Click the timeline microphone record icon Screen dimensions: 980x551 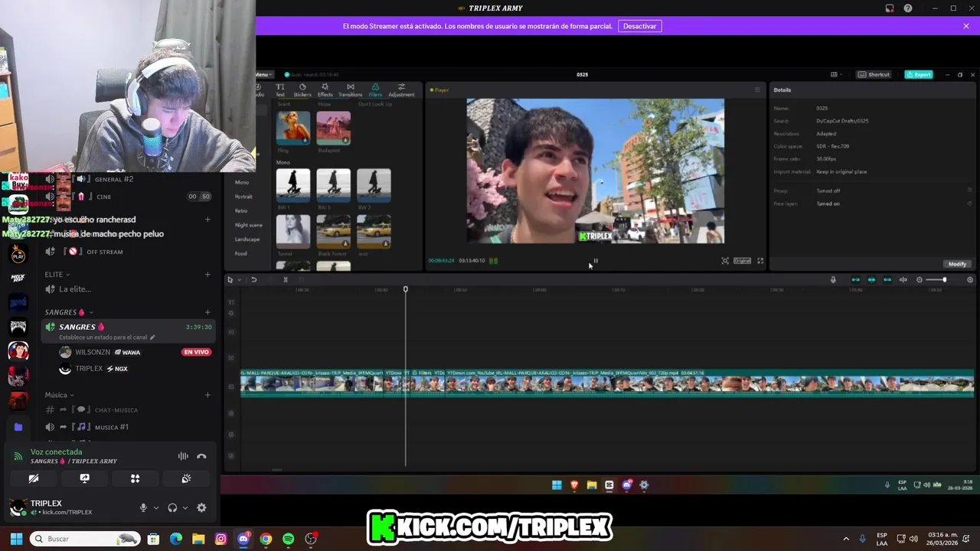coord(833,280)
